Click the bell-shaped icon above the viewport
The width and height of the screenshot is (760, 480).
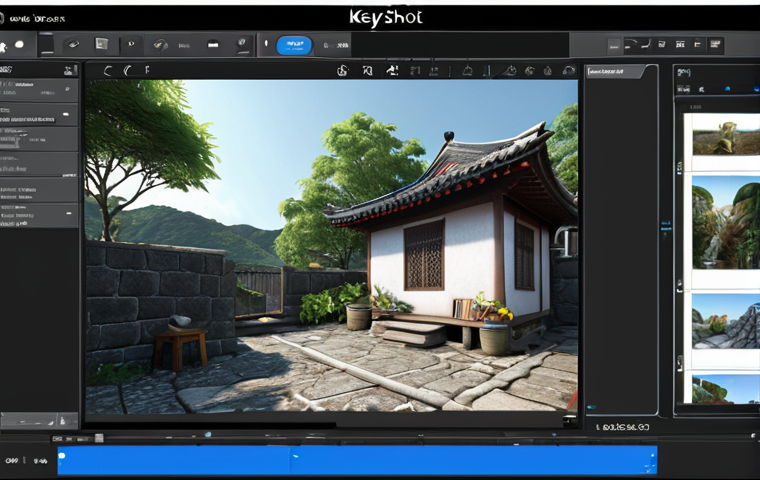pyautogui.click(x=467, y=71)
